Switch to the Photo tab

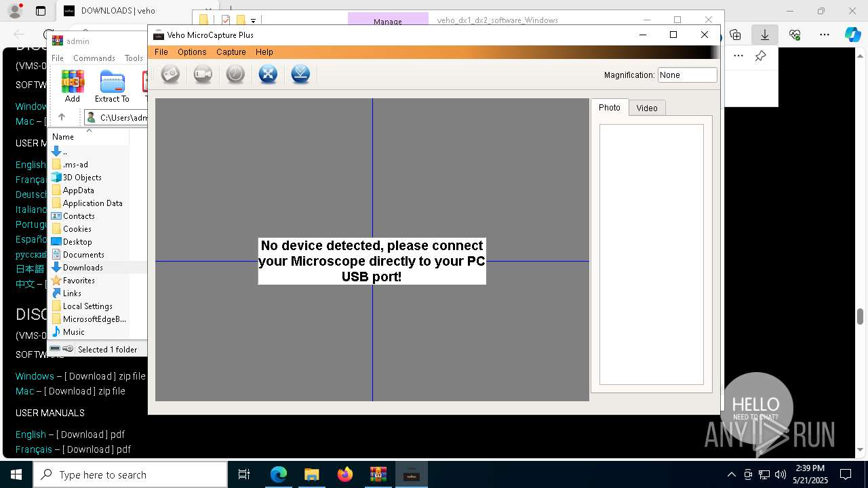click(x=609, y=107)
